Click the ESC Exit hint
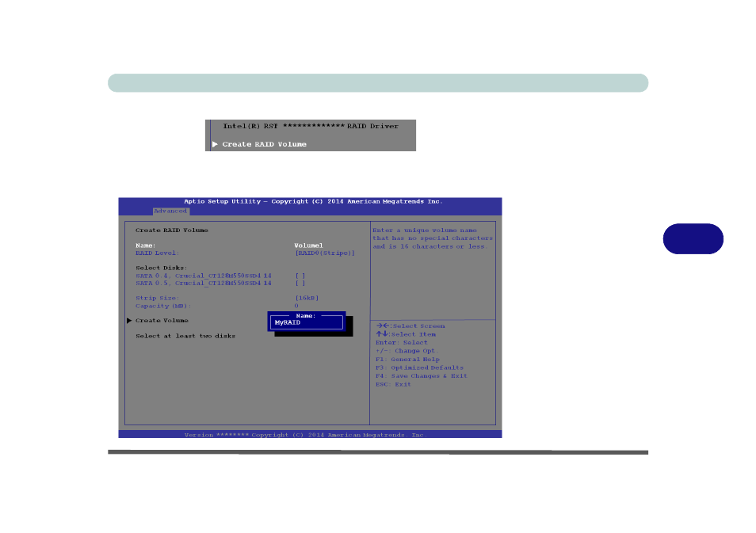756x533 pixels. tap(393, 384)
